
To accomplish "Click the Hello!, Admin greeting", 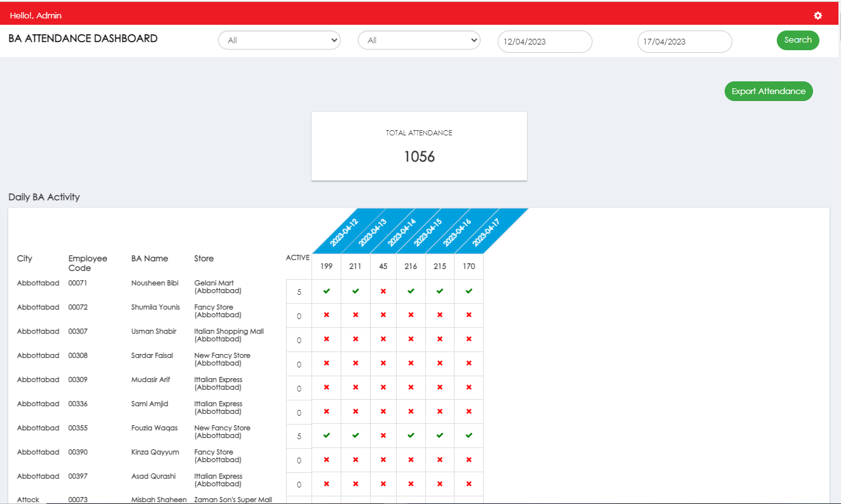I will [36, 15].
